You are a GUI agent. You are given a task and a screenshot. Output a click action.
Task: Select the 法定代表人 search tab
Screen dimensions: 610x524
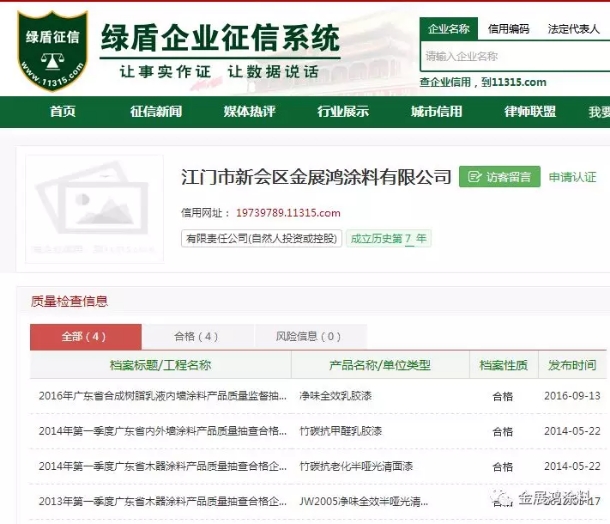click(x=573, y=29)
